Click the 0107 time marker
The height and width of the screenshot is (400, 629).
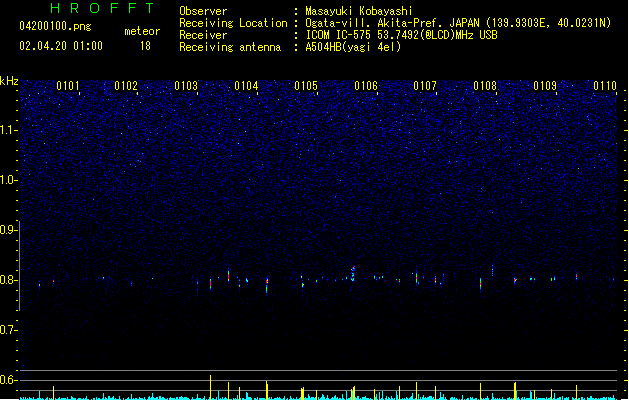click(425, 86)
